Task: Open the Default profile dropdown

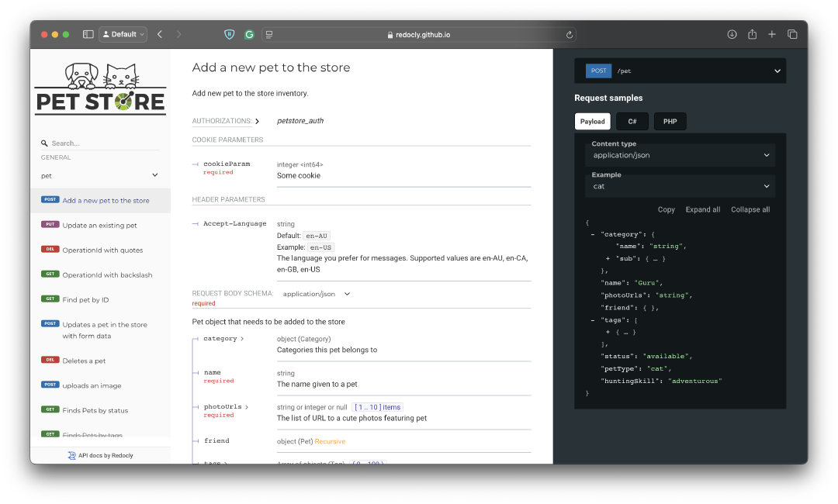Action: coord(123,34)
